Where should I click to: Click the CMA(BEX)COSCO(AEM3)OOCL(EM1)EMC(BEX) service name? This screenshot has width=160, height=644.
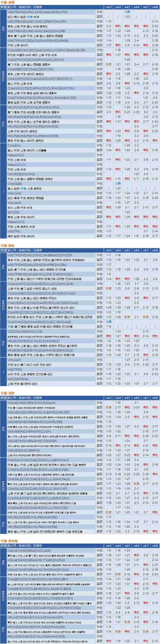(38, 579)
